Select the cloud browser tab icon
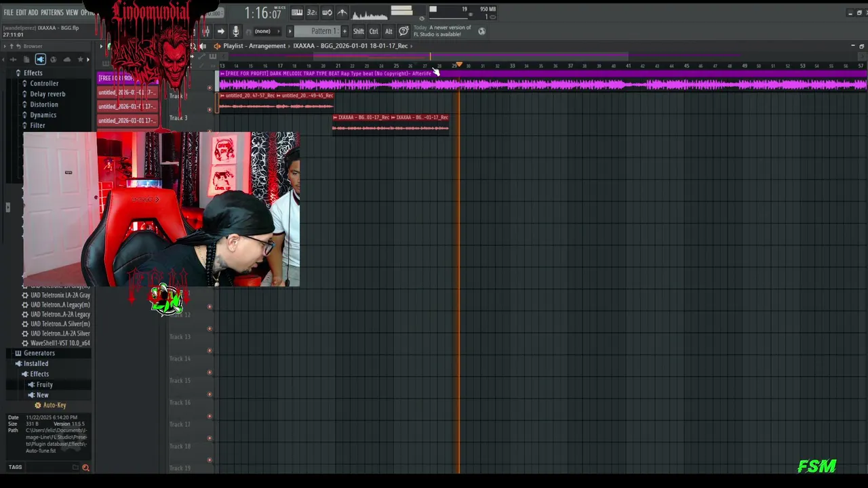The height and width of the screenshot is (488, 868). pos(66,60)
